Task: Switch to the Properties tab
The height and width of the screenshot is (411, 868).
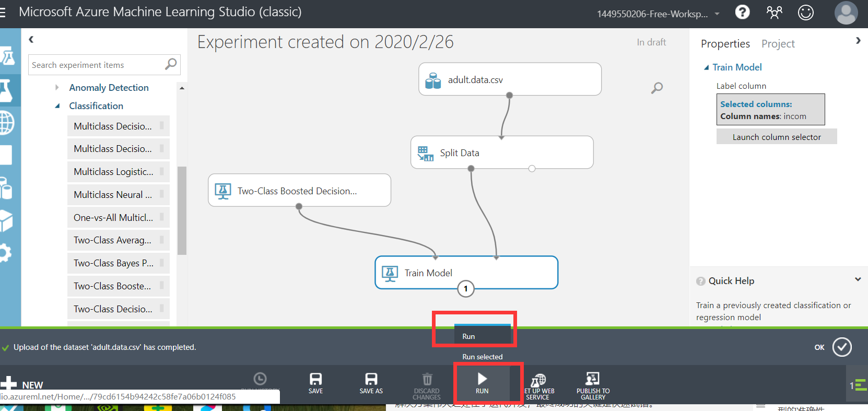Action: 725,44
